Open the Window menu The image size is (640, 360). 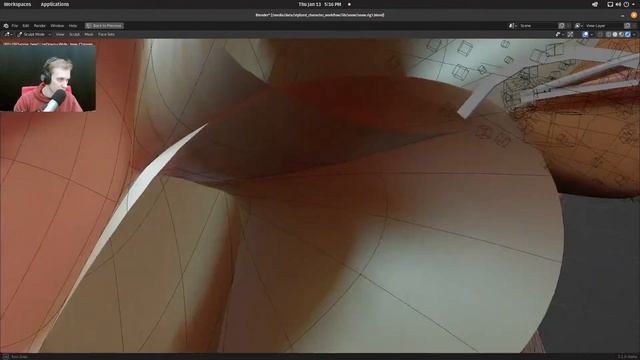click(57, 26)
